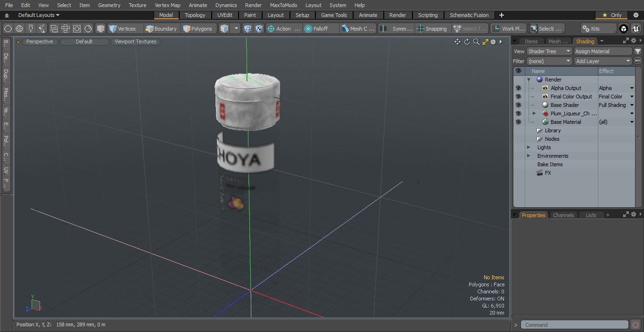Click the Command input field
The image size is (644, 332).
pos(575,325)
